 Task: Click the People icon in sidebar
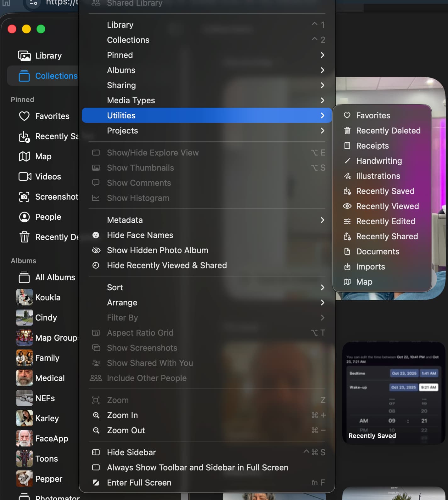[x=24, y=217]
